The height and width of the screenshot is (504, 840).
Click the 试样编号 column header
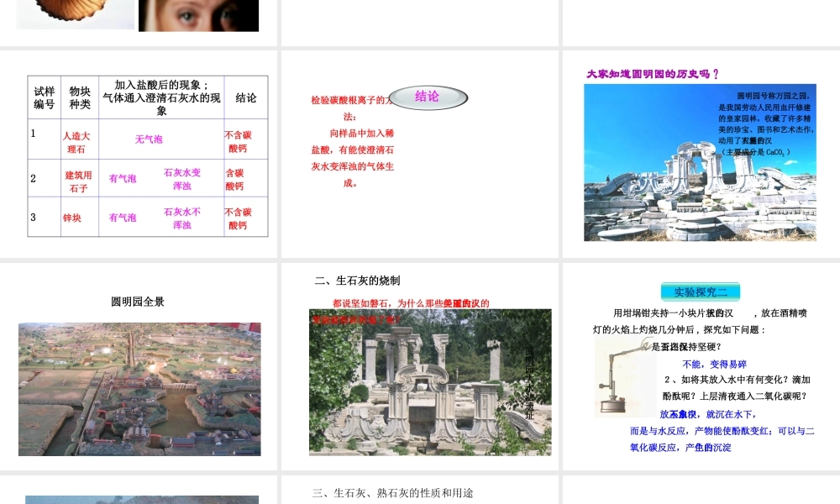[x=44, y=97]
